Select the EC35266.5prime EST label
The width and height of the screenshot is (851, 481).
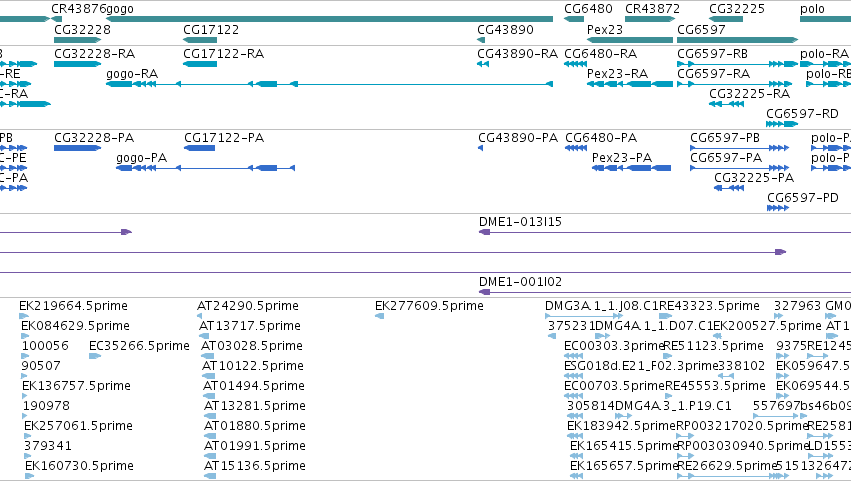(139, 346)
